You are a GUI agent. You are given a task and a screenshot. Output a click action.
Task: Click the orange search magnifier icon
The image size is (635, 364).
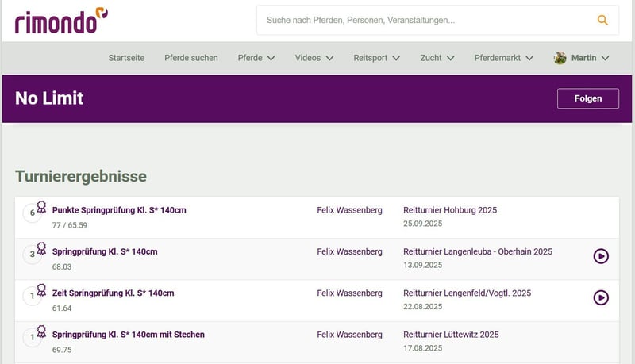pos(602,21)
